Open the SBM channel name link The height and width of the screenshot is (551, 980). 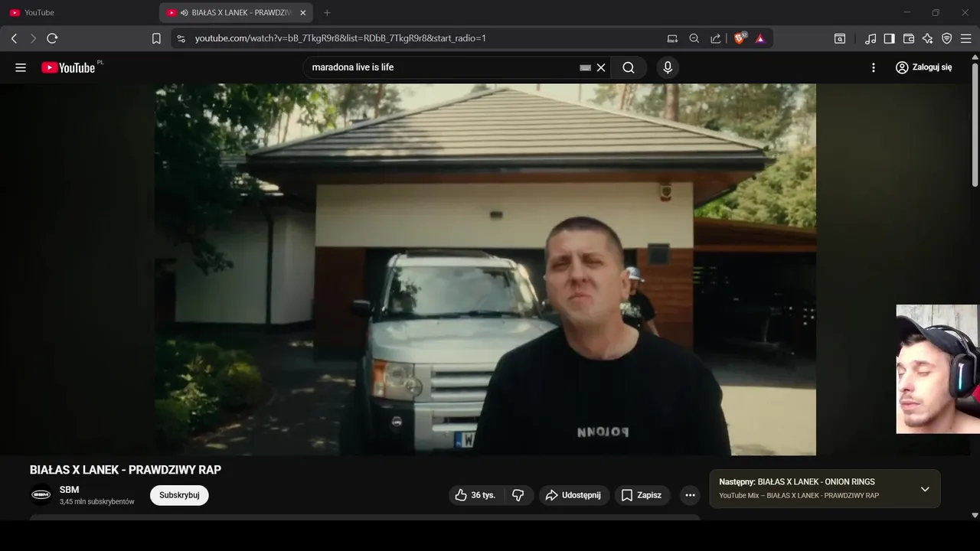coord(70,490)
